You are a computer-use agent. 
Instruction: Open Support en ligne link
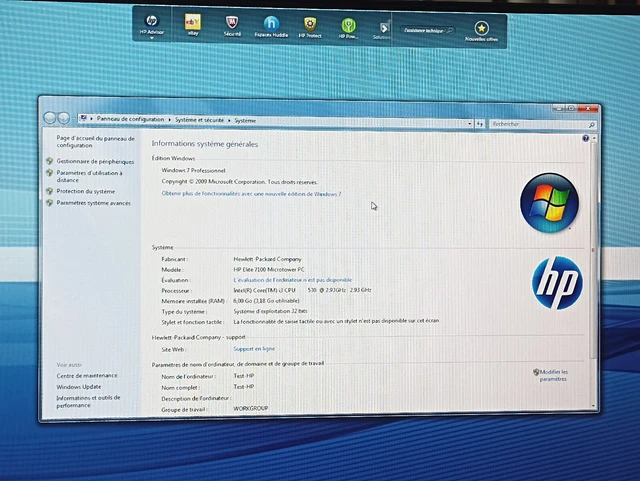point(254,349)
